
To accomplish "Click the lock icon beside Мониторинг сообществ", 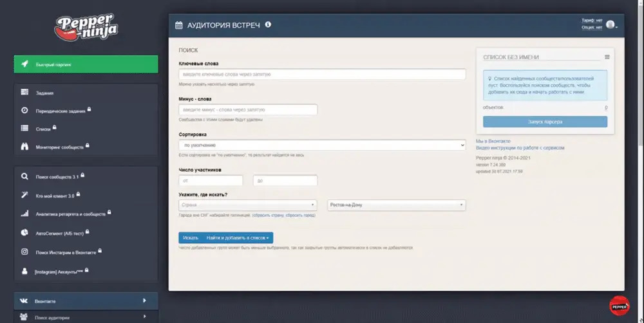I will tap(87, 145).
